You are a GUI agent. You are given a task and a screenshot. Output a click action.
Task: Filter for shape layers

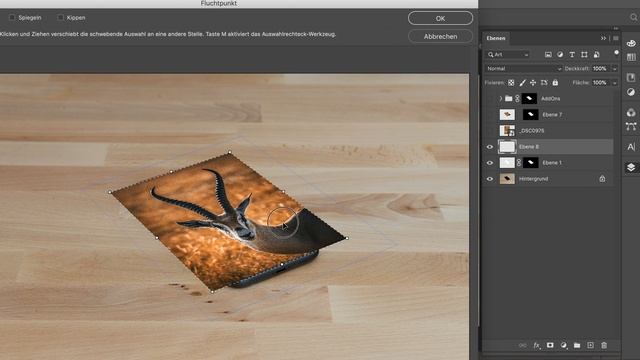584,54
